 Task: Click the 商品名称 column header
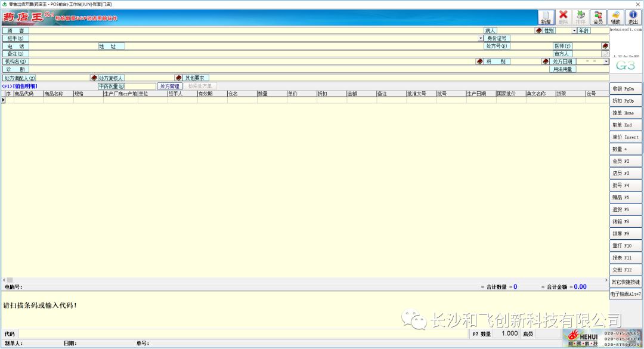point(58,94)
